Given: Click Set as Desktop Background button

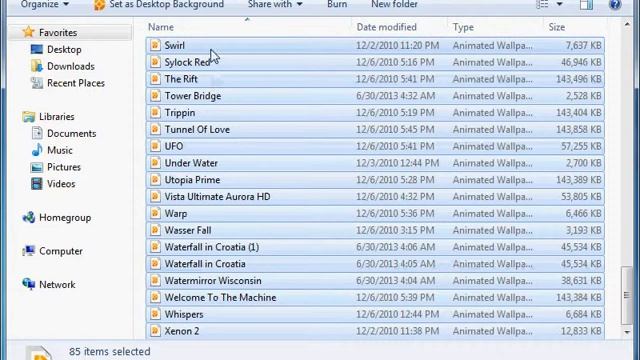Looking at the screenshot, I should coord(159,4).
